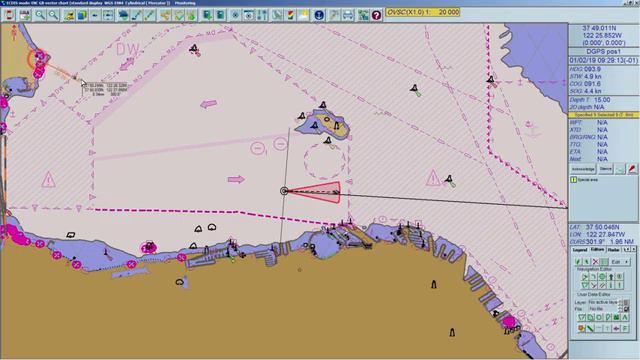Click the SOG 4.4 kn readout
This screenshot has height=360, width=640.
585,91
